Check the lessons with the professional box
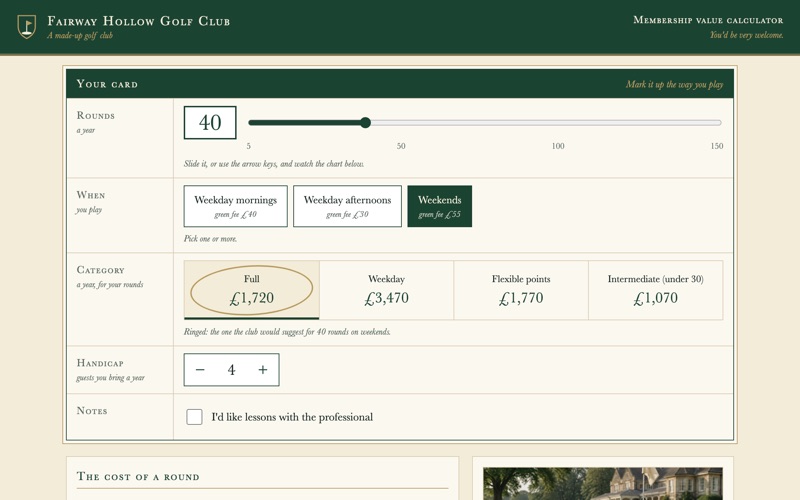Image resolution: width=800 pixels, height=500 pixels. 194,417
